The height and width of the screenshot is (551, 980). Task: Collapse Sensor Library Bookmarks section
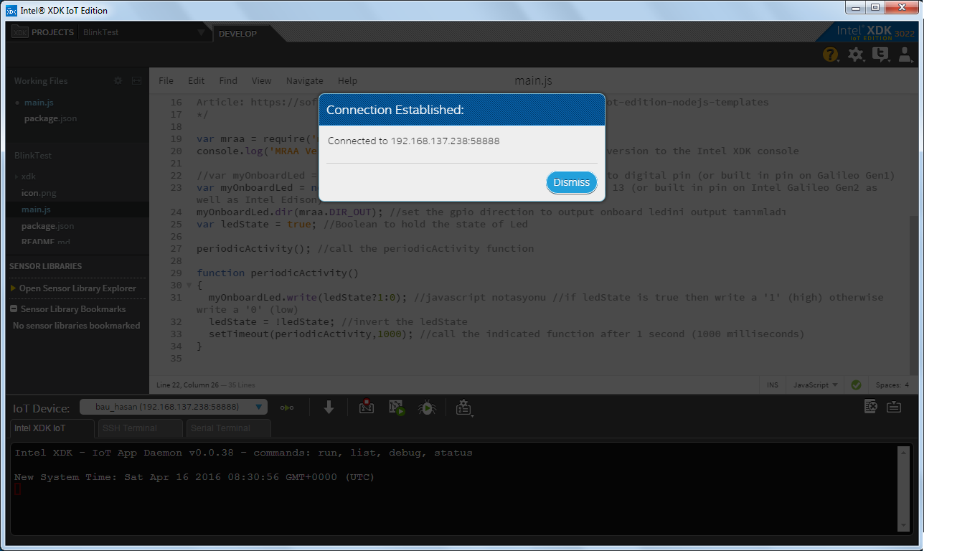point(14,309)
